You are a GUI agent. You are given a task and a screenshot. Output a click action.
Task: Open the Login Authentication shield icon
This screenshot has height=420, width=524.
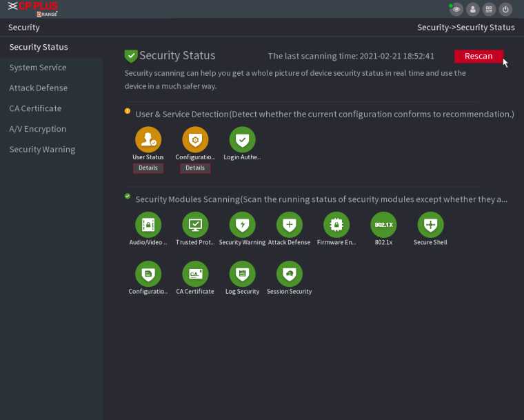click(242, 139)
